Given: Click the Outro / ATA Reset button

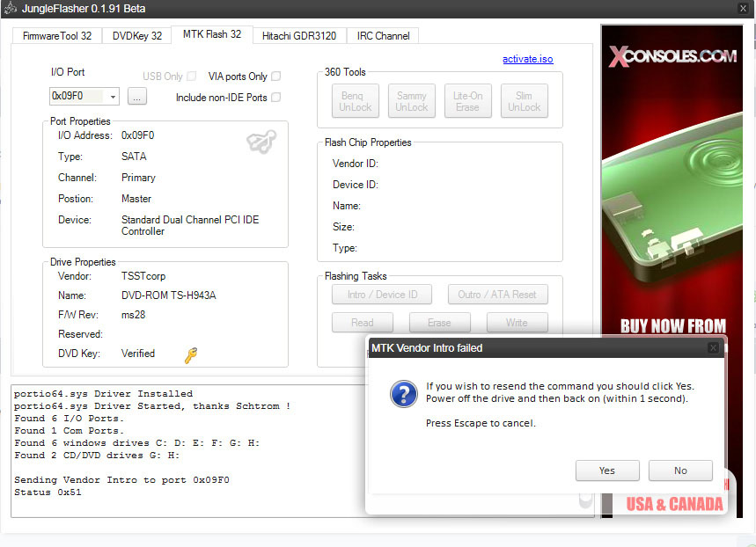Looking at the screenshot, I should pos(497,294).
